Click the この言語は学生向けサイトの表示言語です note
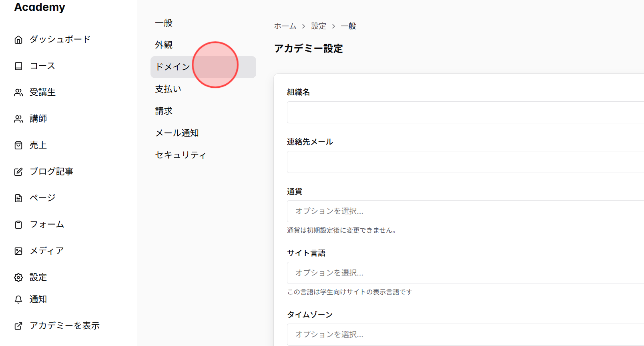644x346 pixels. coord(350,292)
